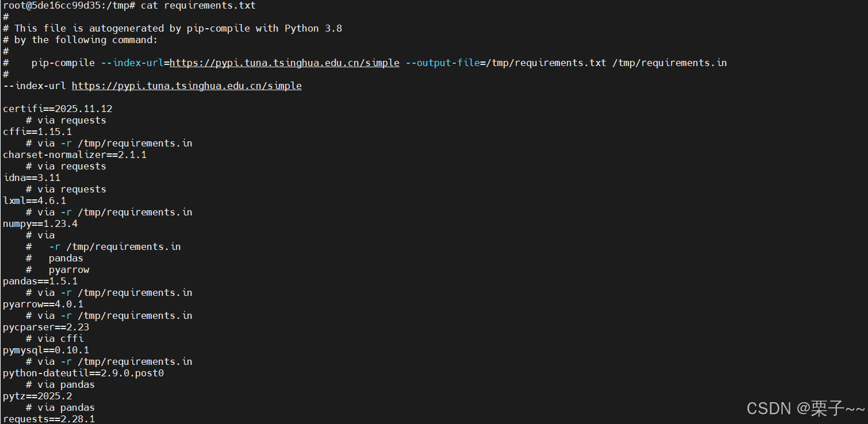Viewport: 868px width, 424px height.
Task: Open the index-url link below the comment block
Action: (x=187, y=86)
